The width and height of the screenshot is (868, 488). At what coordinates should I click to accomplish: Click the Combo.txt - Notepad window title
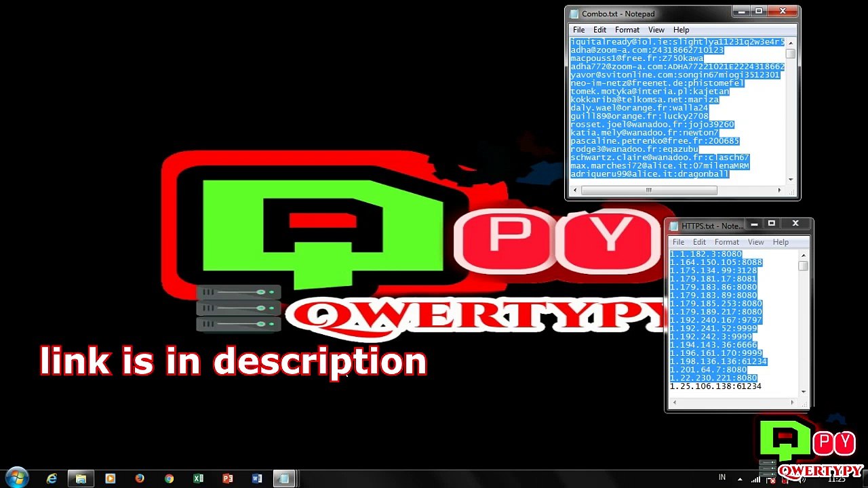tap(618, 14)
